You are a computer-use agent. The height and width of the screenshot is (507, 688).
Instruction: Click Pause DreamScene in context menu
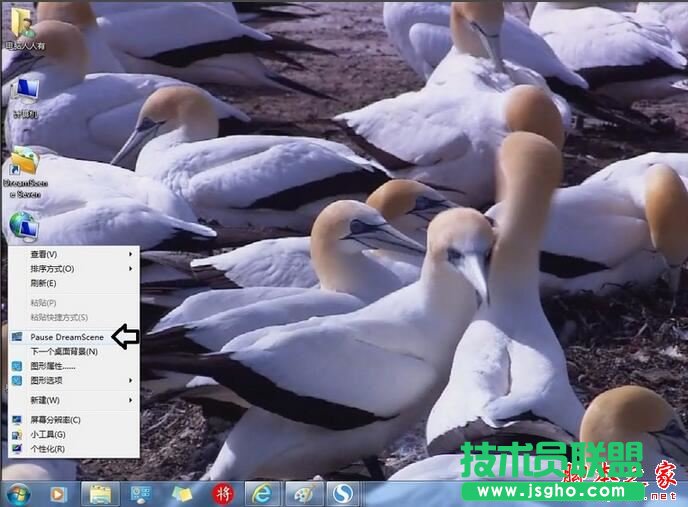(66, 337)
